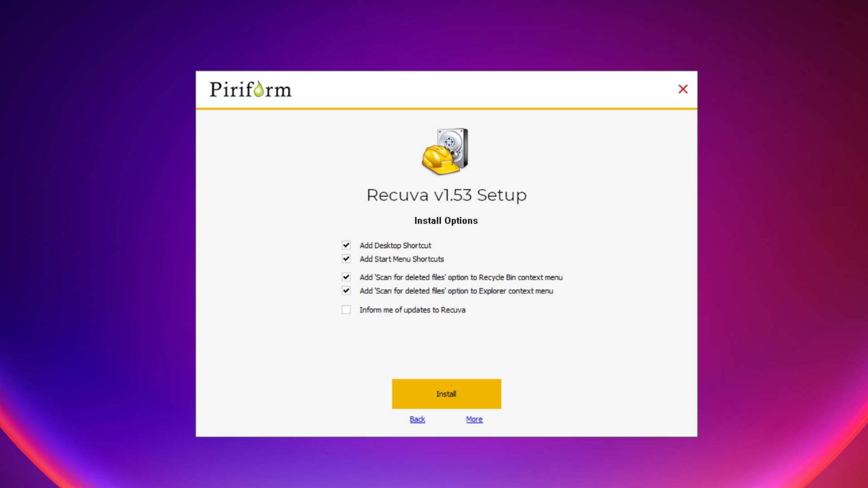Click the Piriform logo
This screenshot has height=488, width=868.
pos(250,89)
